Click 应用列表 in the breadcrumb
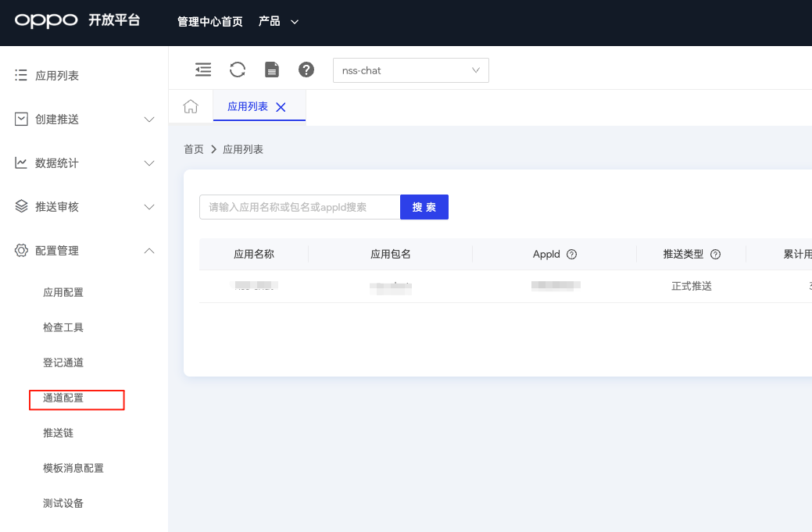 (x=243, y=149)
